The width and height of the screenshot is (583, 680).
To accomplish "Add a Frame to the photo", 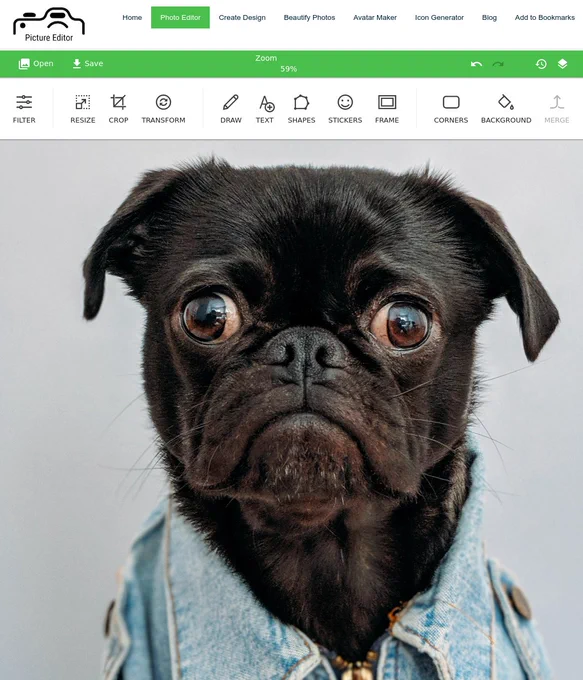I will point(387,109).
